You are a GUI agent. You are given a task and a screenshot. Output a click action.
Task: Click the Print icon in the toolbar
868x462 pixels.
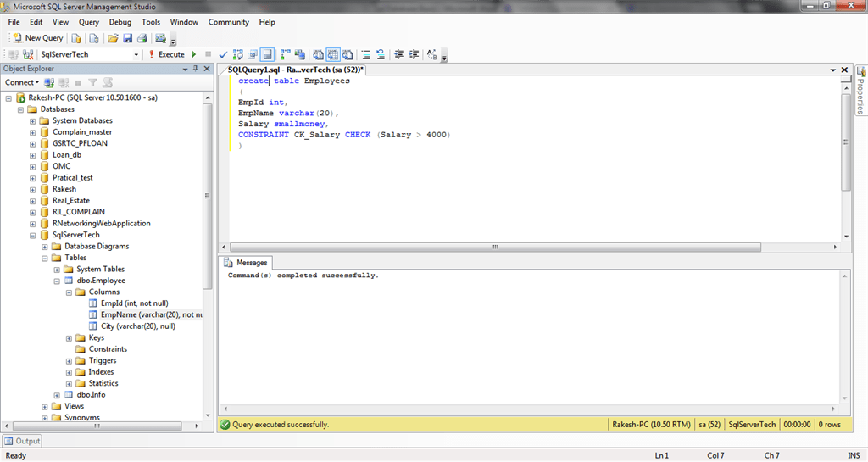point(142,38)
